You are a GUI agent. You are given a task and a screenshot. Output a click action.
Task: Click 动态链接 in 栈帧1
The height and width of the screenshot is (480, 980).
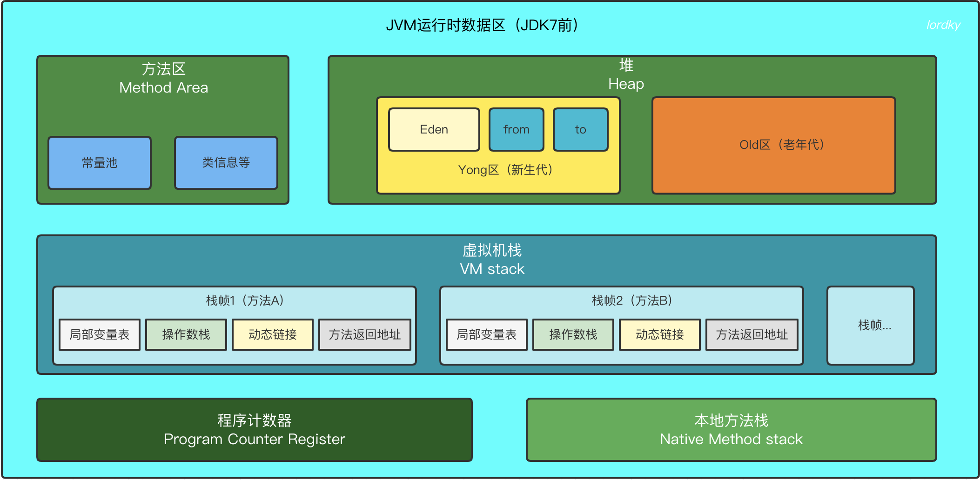tap(273, 334)
